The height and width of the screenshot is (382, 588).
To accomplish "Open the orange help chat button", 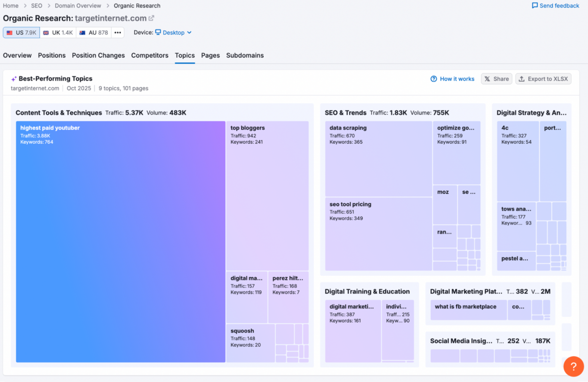I will pyautogui.click(x=573, y=367).
